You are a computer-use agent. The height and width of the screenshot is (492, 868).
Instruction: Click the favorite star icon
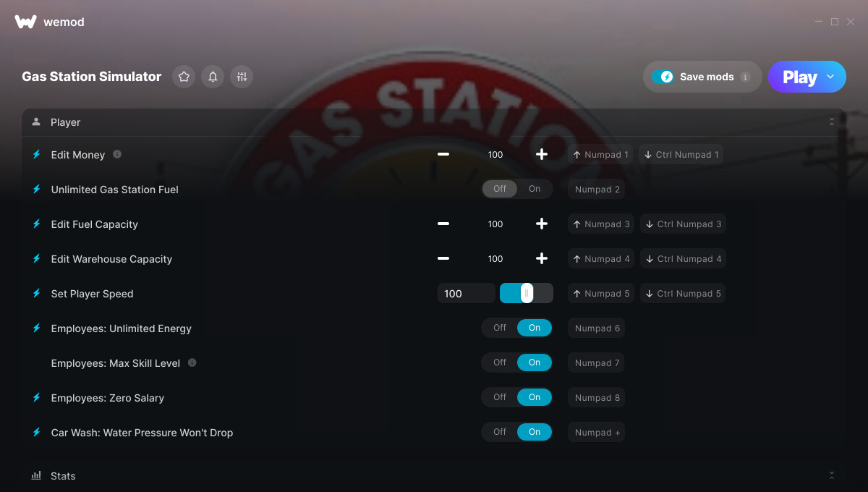[x=184, y=77]
